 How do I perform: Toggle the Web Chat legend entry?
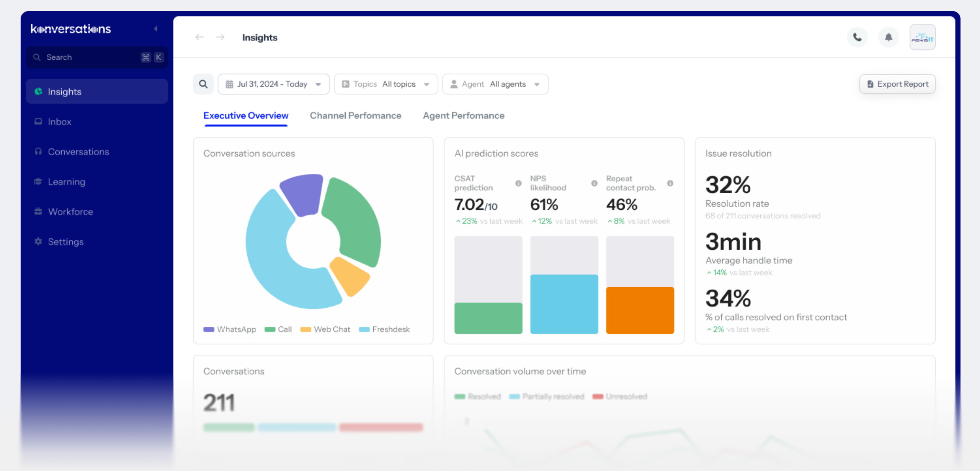coord(325,329)
